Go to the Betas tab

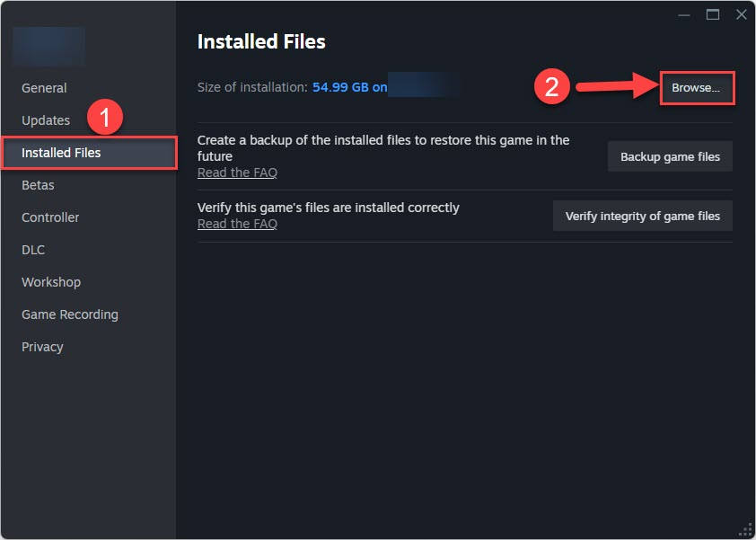coord(38,185)
